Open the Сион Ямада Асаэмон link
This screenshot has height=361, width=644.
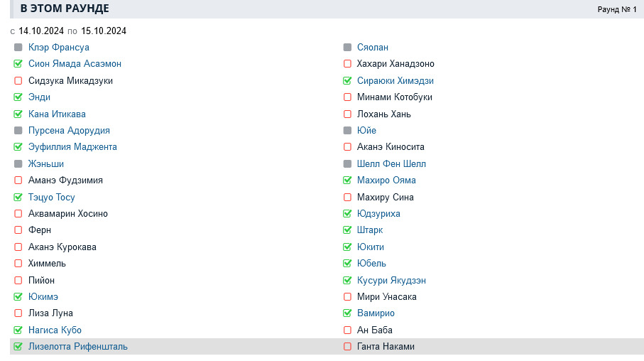click(75, 64)
